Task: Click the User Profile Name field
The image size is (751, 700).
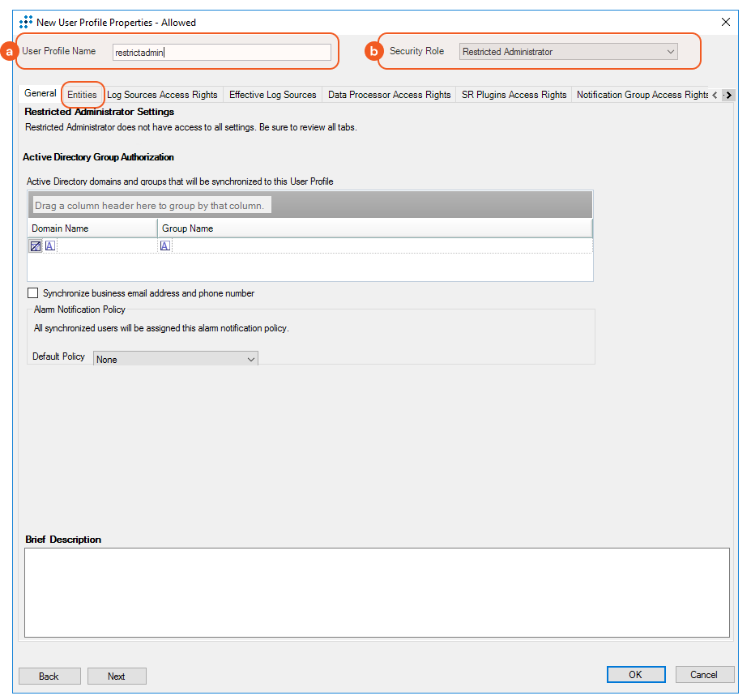Action: click(x=221, y=53)
